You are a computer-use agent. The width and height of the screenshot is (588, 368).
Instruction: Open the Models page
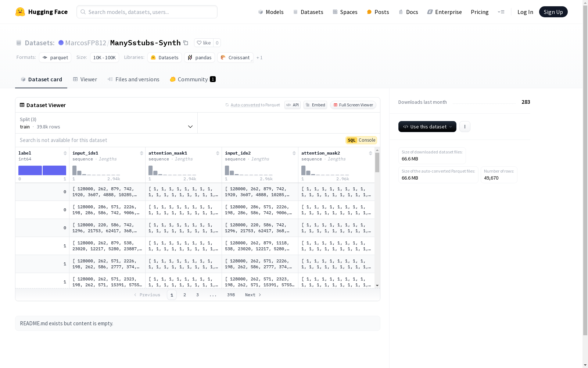coord(271,12)
